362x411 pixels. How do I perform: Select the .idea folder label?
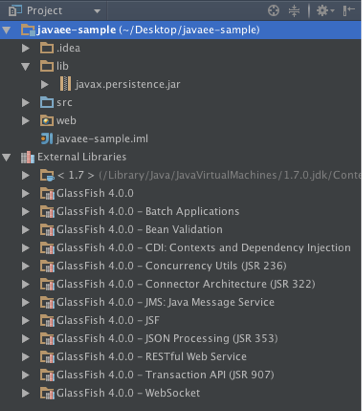pyautogui.click(x=68, y=48)
